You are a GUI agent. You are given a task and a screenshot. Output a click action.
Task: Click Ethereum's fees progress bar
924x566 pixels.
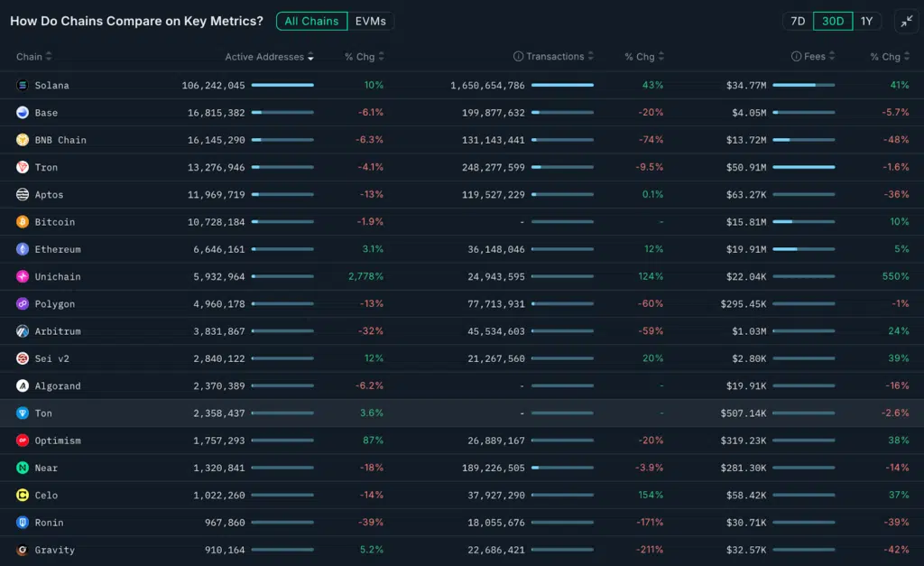[x=804, y=249]
